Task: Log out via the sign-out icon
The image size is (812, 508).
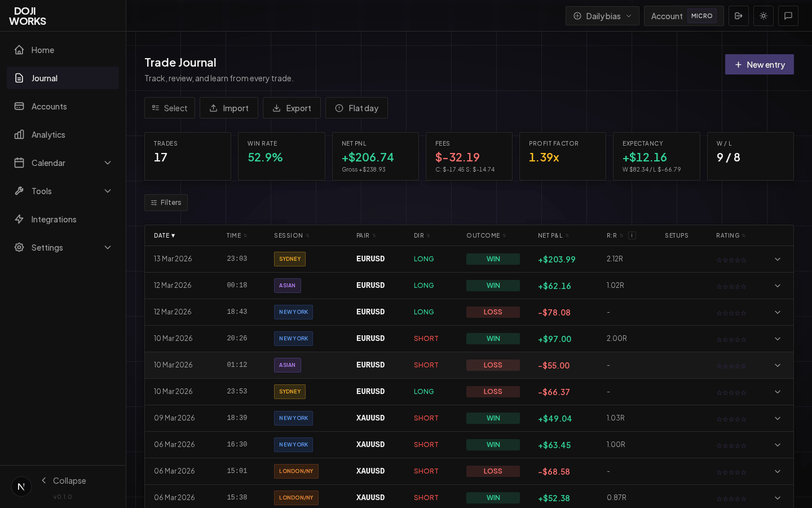Action: click(x=739, y=16)
